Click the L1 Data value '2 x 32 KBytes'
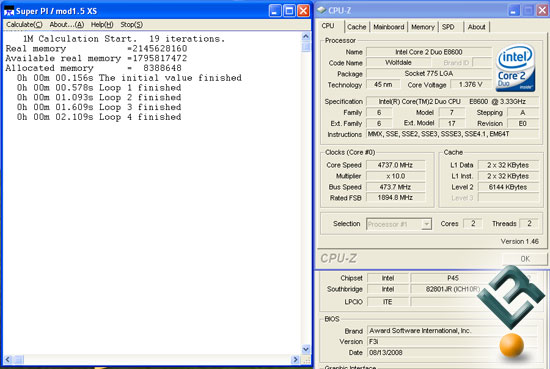This screenshot has width=550, height=369. click(x=508, y=165)
